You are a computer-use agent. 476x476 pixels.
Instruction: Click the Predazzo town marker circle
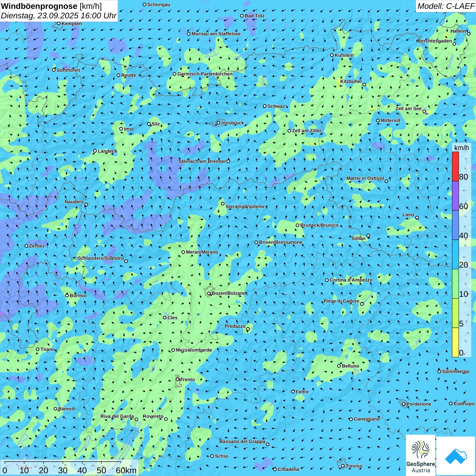click(x=248, y=329)
